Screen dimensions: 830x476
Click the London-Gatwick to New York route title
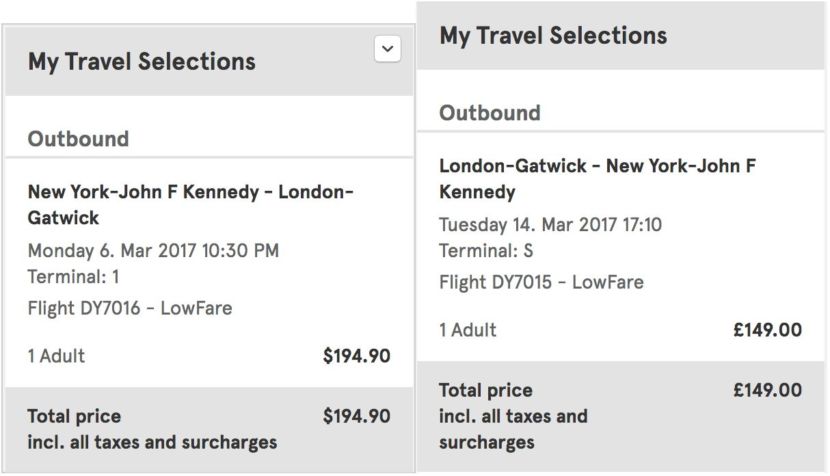[597, 178]
